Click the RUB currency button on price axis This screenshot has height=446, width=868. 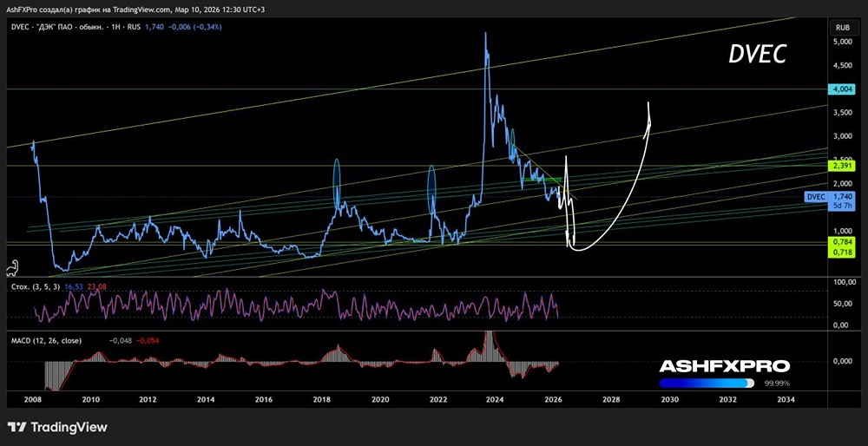843,27
